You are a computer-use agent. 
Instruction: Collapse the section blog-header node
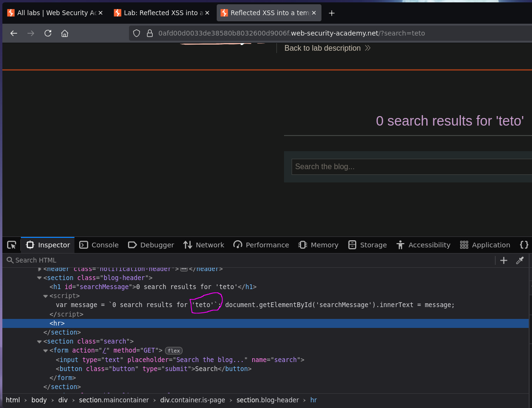tap(39, 278)
